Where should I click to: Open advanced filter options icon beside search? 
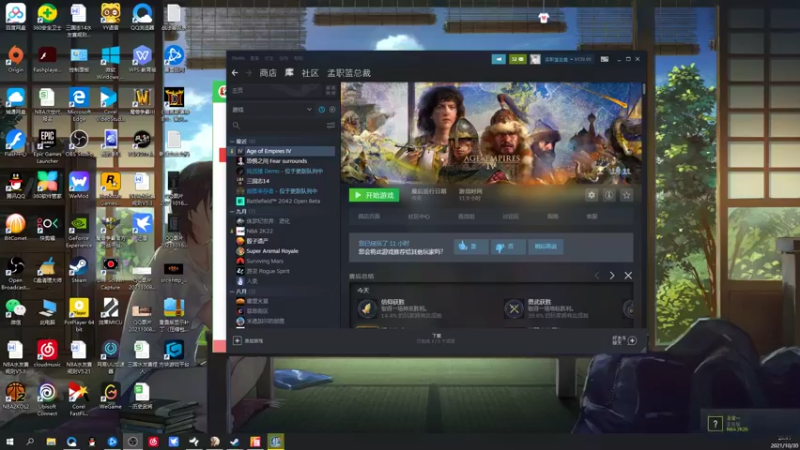point(331,126)
